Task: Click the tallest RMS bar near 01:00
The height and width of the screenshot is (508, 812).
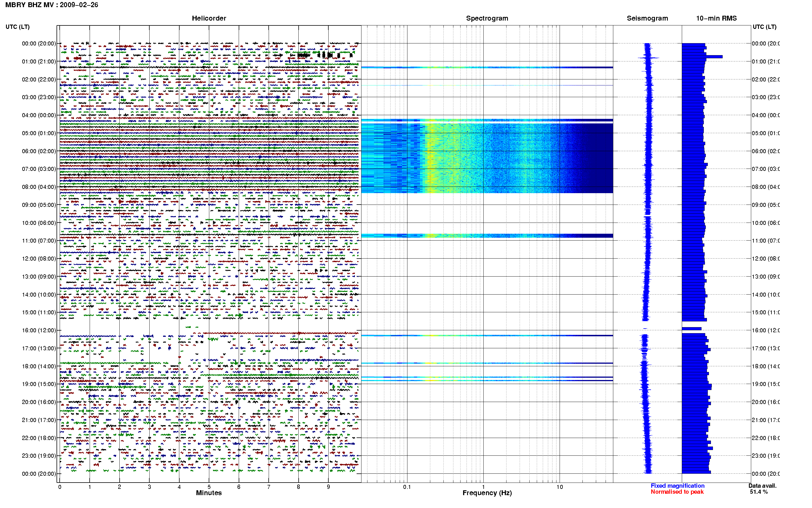Action: [702, 57]
